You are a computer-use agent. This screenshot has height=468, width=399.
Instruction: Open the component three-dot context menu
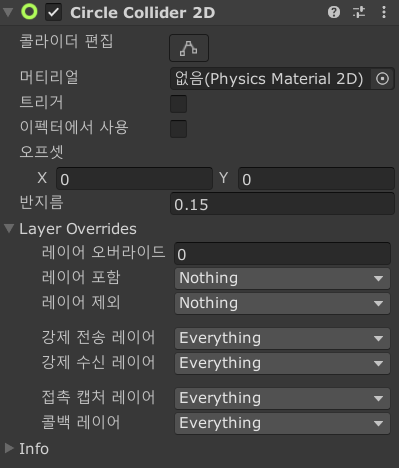point(384,12)
